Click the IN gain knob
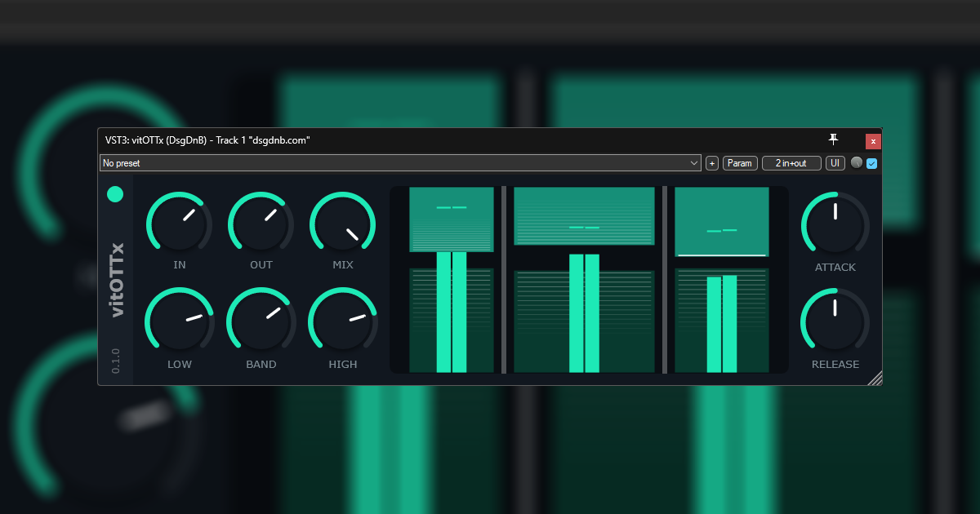 (x=180, y=225)
